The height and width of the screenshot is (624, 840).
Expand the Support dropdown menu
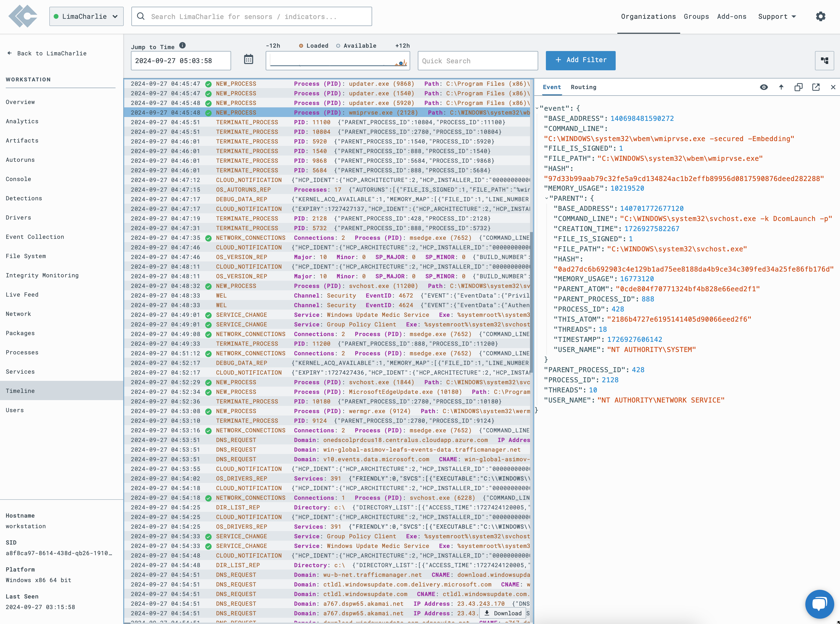777,17
